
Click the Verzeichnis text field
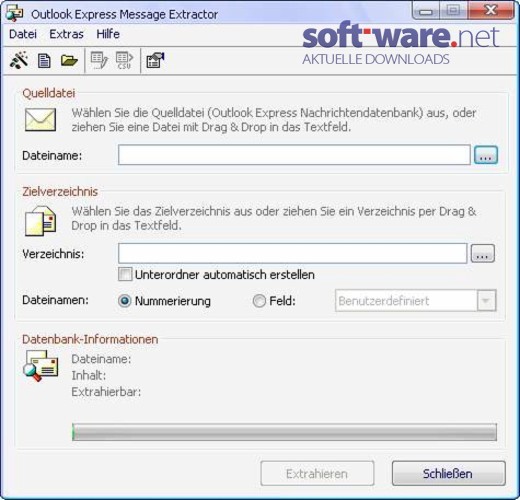[x=292, y=253]
